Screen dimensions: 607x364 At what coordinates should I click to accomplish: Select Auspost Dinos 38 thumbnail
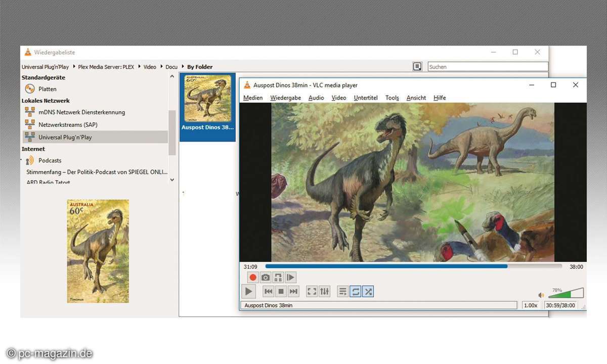coord(207,108)
